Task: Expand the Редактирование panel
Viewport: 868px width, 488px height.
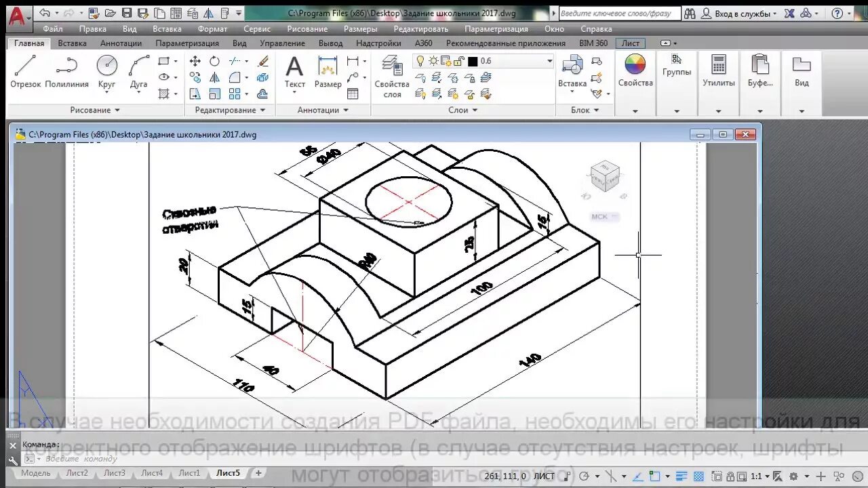Action: pyautogui.click(x=230, y=110)
